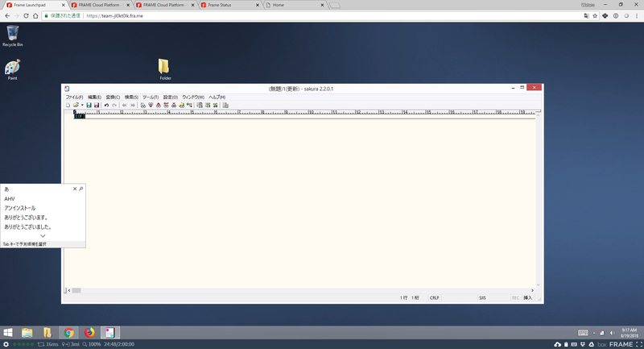Open the Recycle Bin desktop icon
The width and height of the screenshot is (644, 349).
pyautogui.click(x=13, y=35)
